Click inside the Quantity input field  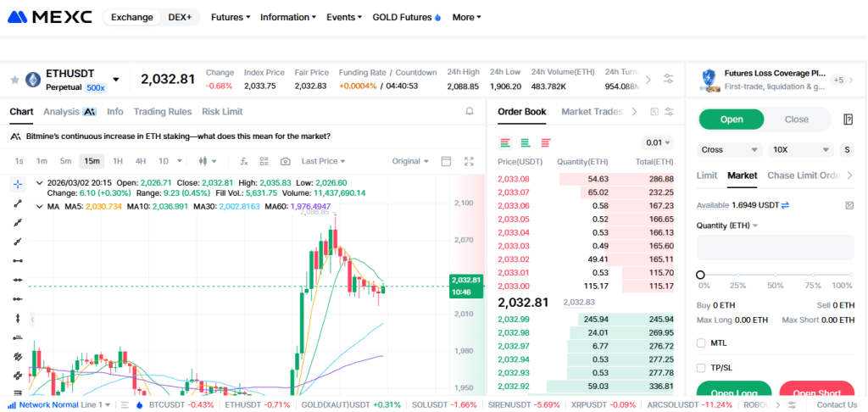point(776,248)
